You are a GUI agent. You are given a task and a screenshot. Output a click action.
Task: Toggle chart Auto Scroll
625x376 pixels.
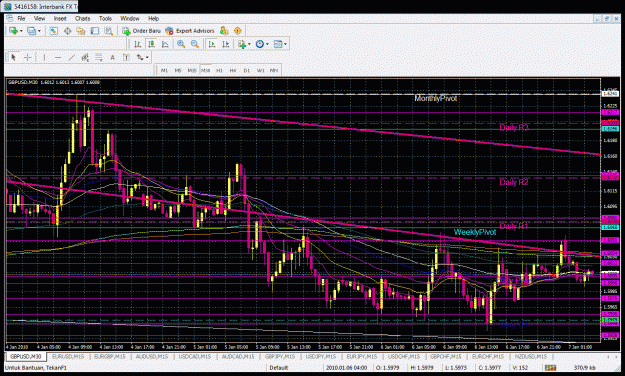click(x=212, y=44)
